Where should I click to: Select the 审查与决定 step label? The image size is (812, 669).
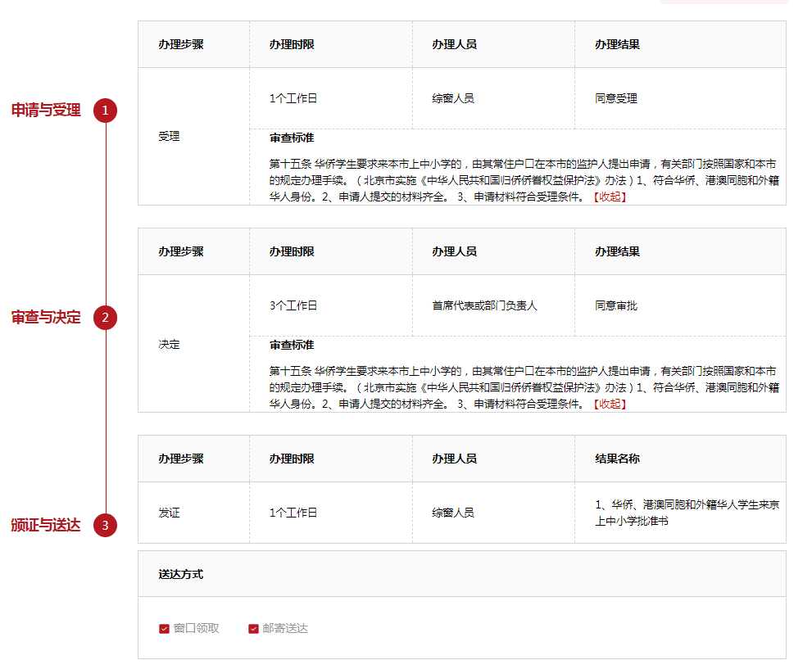point(46,318)
